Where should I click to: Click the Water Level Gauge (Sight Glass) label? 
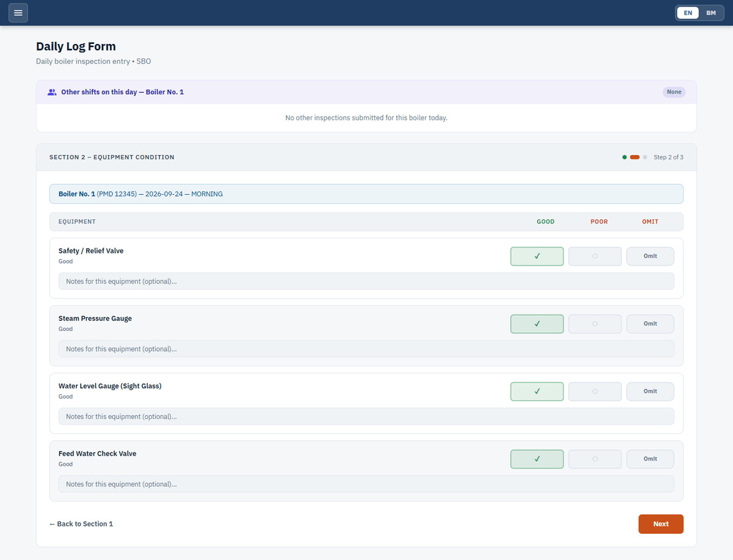point(110,386)
